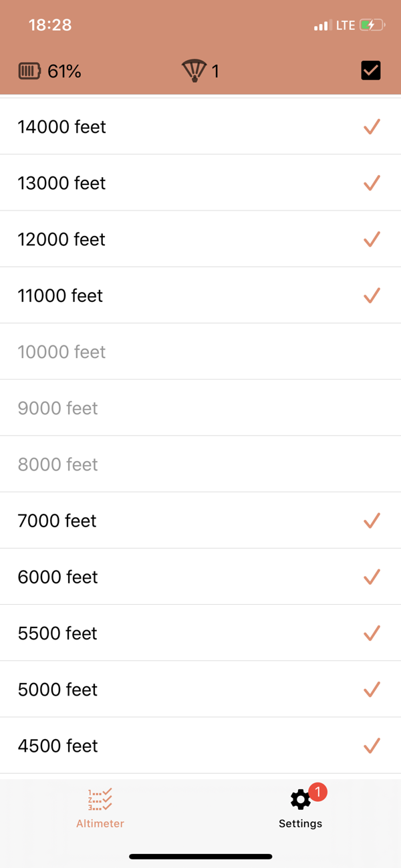Viewport: 401px width, 868px height.
Task: Tap the 61% battery percentage label
Action: [x=65, y=71]
